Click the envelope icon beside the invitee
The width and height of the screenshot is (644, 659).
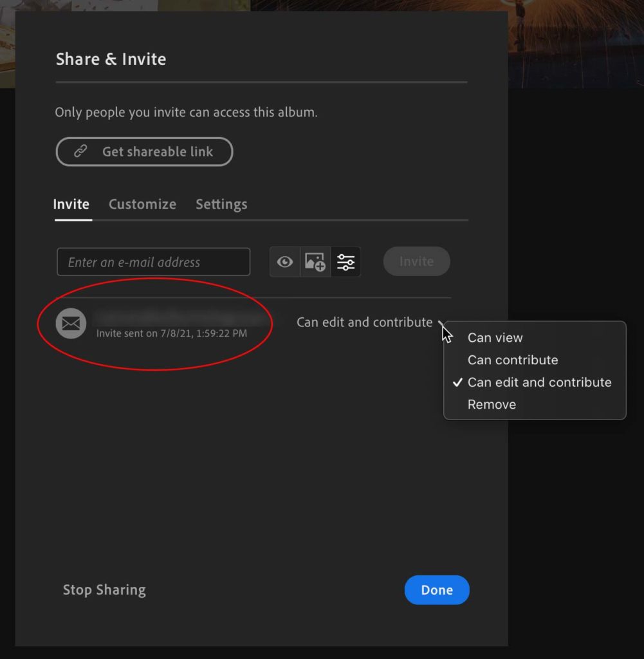point(71,323)
